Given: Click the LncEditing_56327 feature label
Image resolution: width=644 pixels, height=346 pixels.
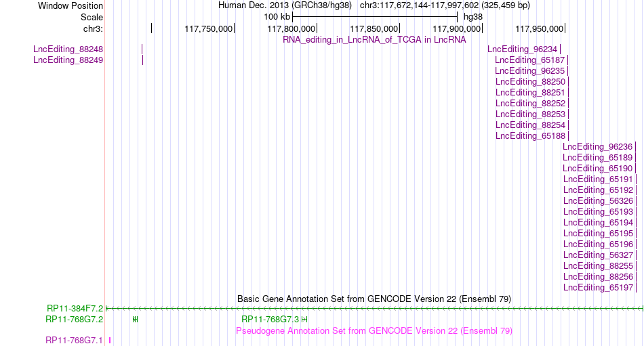Looking at the screenshot, I should [598, 255].
